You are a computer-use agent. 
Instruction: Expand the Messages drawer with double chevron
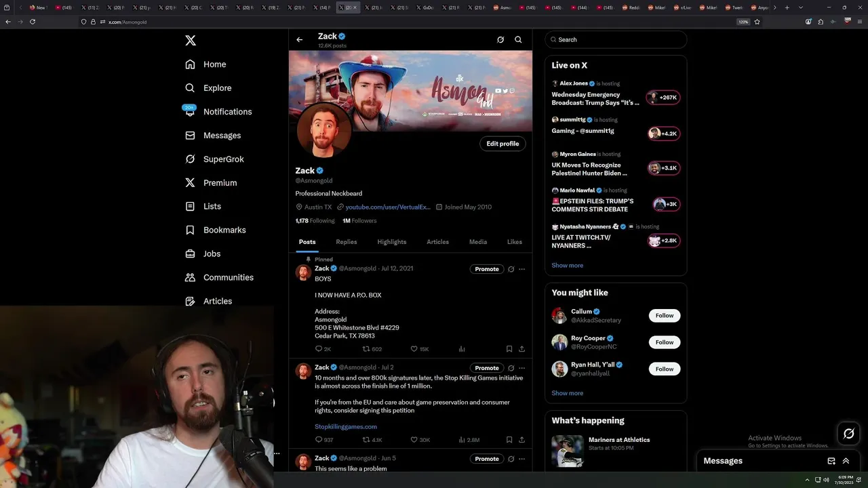point(846,461)
